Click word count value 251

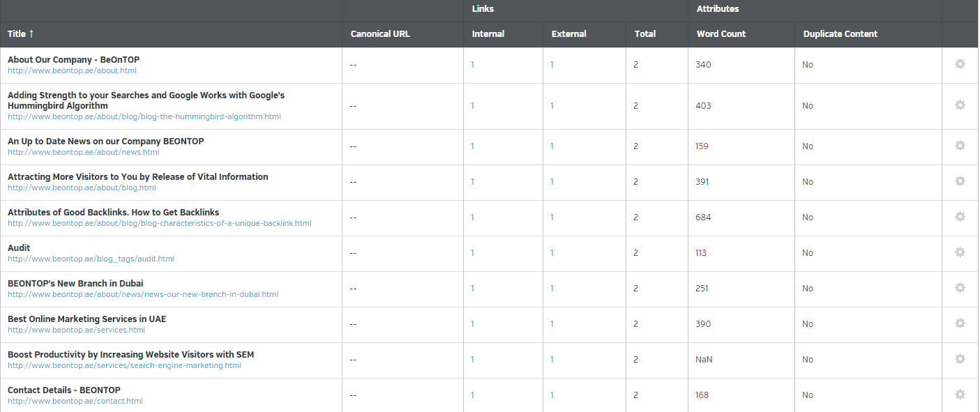click(x=702, y=288)
